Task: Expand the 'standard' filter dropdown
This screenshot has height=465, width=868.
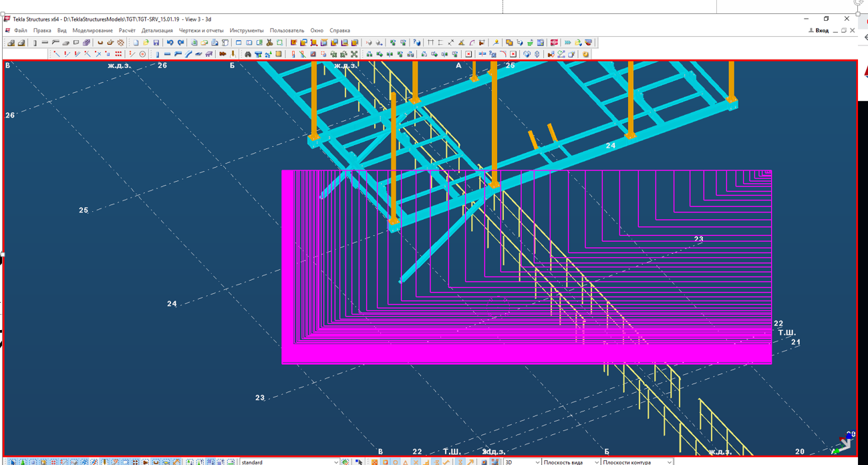Action: [x=335, y=462]
